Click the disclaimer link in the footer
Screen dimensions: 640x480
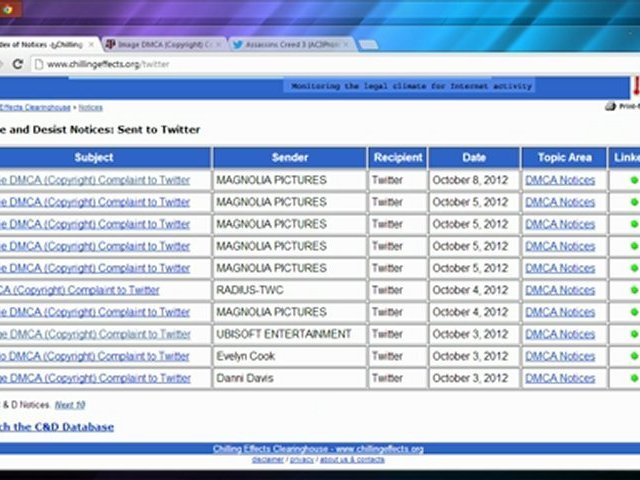point(267,459)
